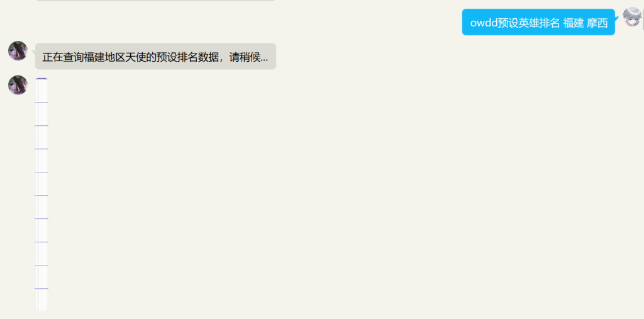644x319 pixels.
Task: Click 摩西 at end of blue message
Action: [597, 23]
